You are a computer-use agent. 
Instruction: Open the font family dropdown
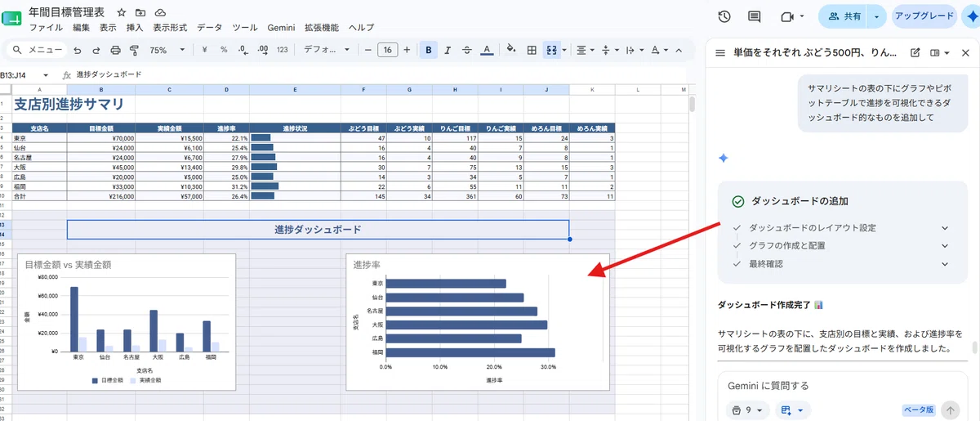[326, 50]
